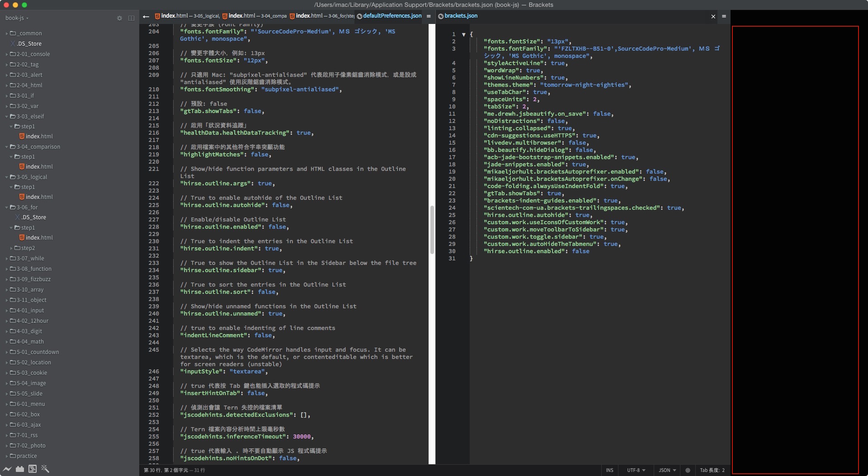Select the defaultPreferences.json tab
Image resolution: width=868 pixels, height=476 pixels.
coord(389,16)
